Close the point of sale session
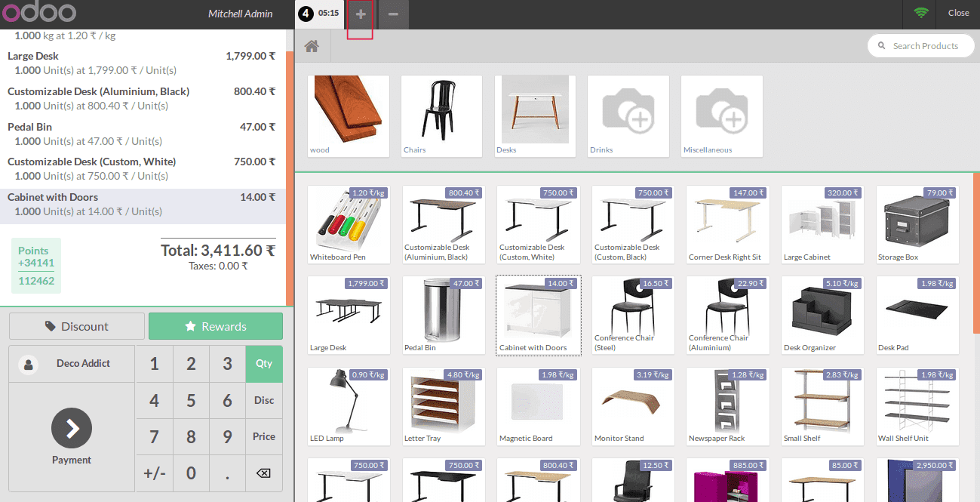The image size is (980, 502). (958, 13)
